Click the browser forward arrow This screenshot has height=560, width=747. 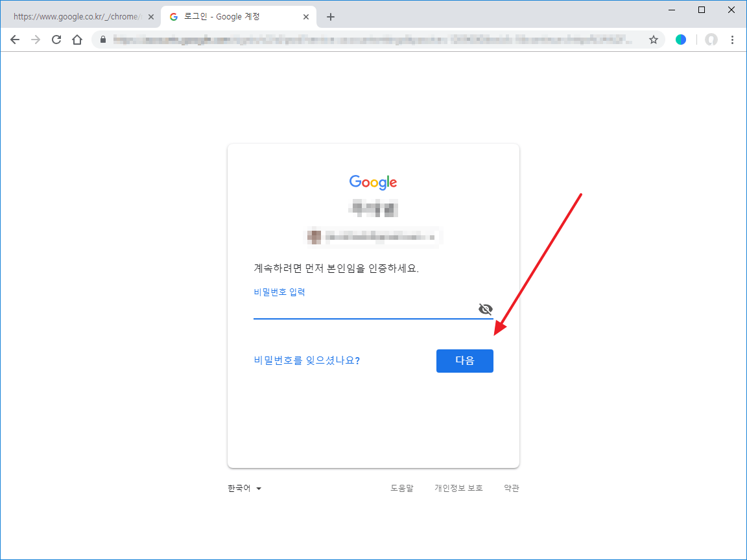[36, 40]
